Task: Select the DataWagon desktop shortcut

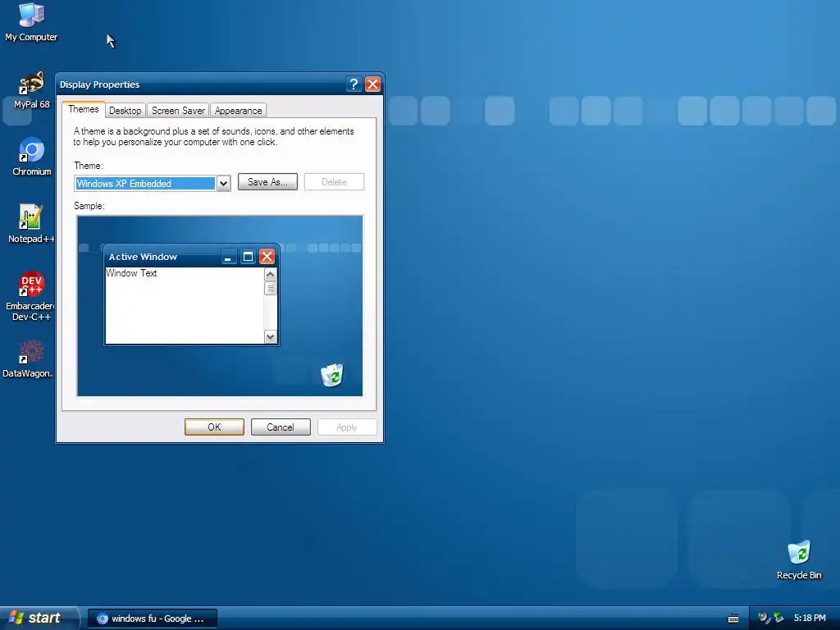Action: (28, 358)
